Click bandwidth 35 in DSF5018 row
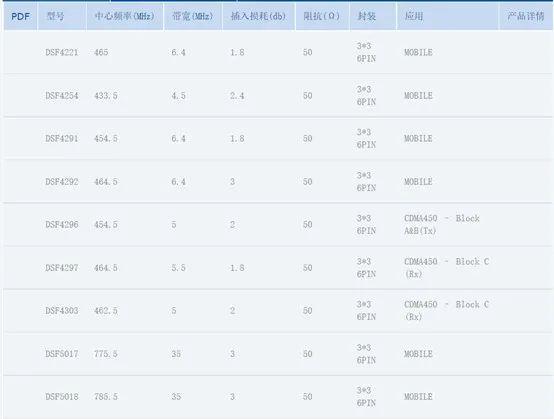Viewport: 554px width, 419px height. pyautogui.click(x=176, y=397)
